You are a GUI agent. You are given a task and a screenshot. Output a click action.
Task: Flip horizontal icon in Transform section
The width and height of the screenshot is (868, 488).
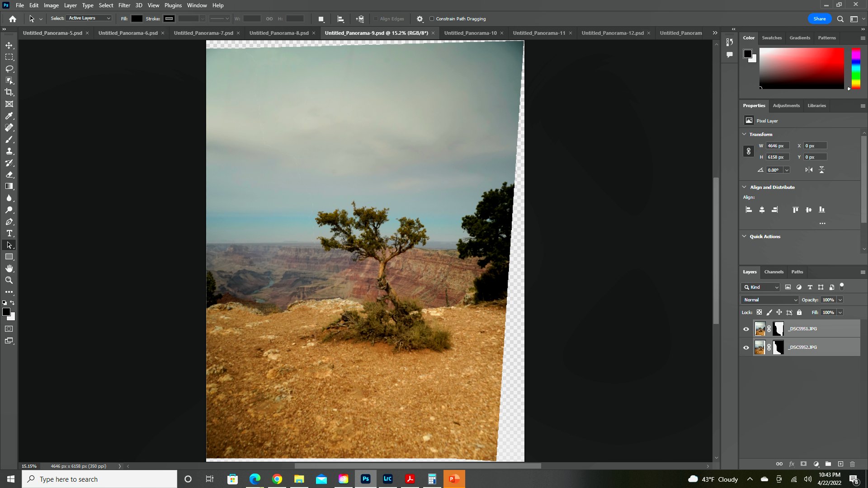point(809,170)
